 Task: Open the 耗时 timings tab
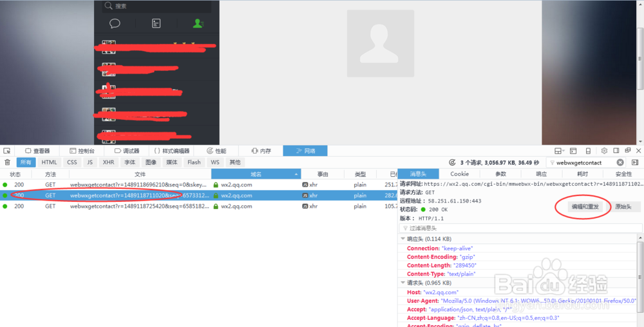click(582, 174)
